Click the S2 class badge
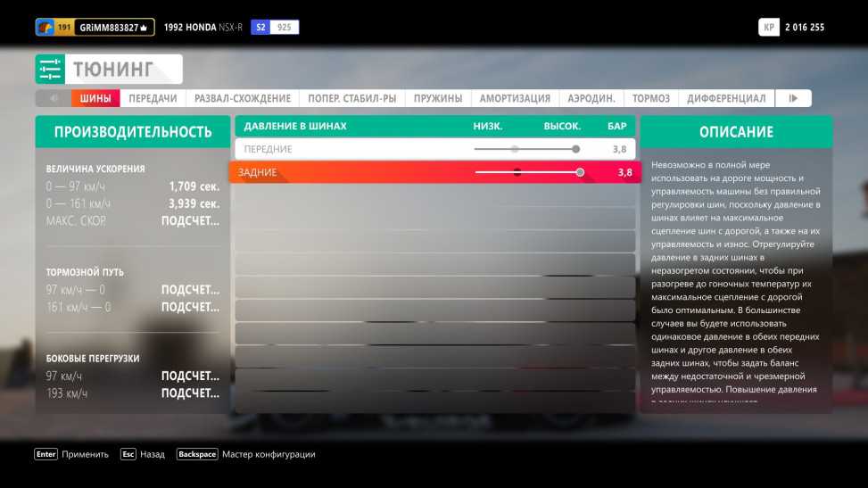The height and width of the screenshot is (488, 868). click(x=260, y=28)
